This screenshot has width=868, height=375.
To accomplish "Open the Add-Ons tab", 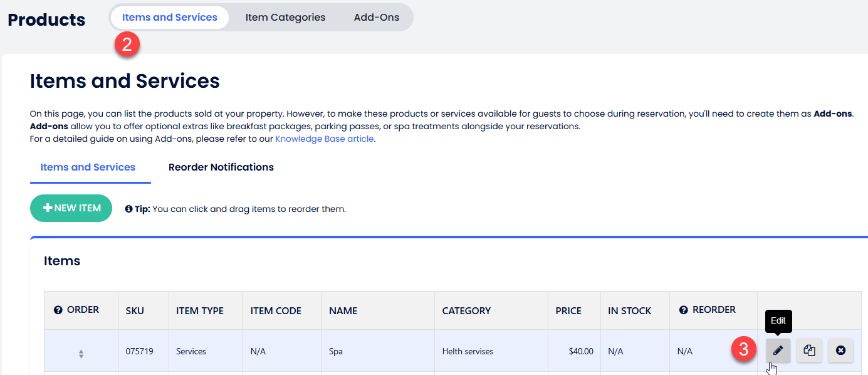I will point(376,18).
